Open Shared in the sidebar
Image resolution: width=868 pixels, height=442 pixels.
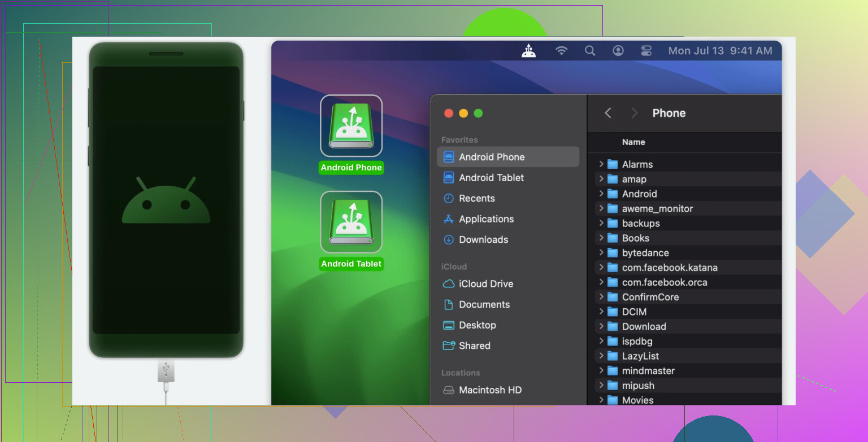pyautogui.click(x=508, y=345)
